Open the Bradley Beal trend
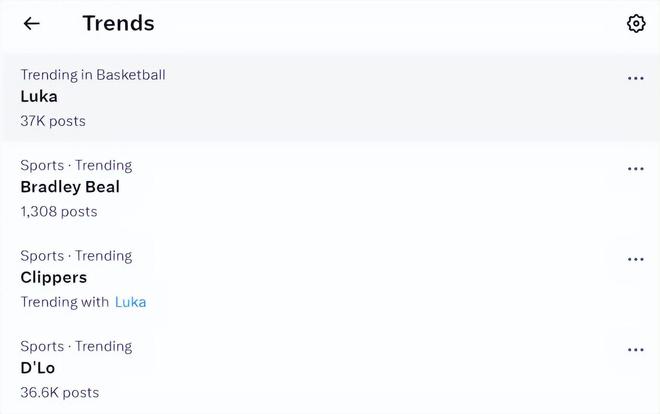Screen dimensions: 660x414 [70, 187]
